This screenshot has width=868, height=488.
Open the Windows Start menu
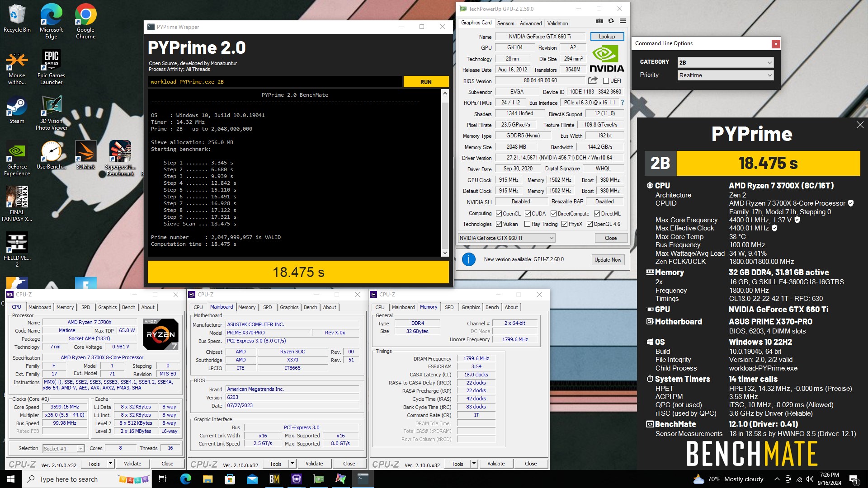[x=11, y=479]
